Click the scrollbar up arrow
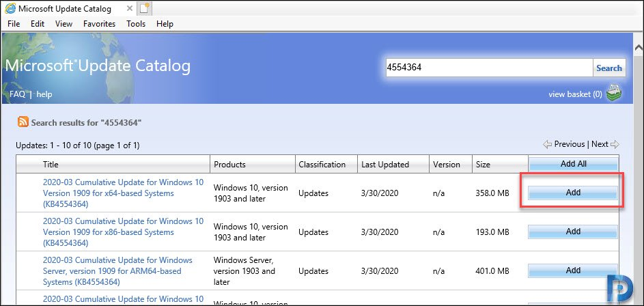The height and width of the screenshot is (306, 644). [x=639, y=49]
